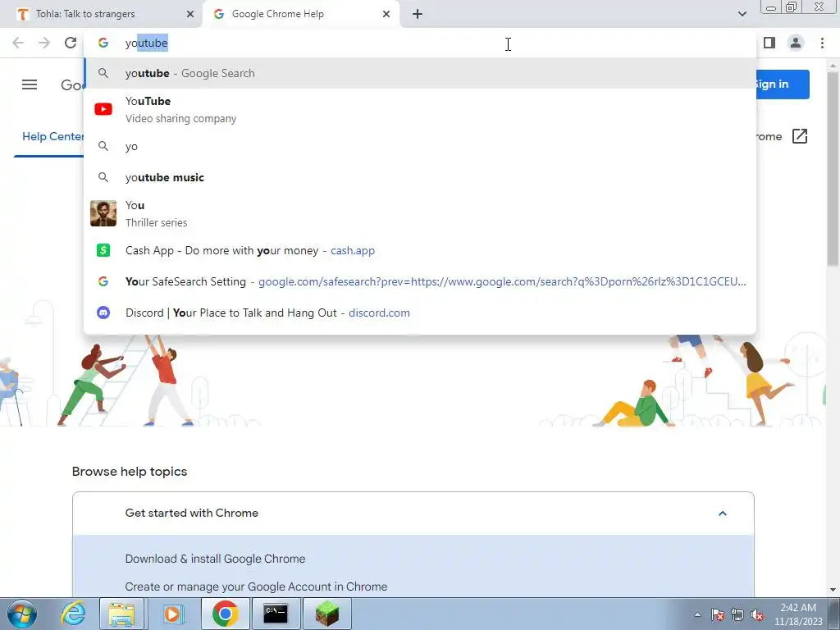Close the Tohla tab
Image resolution: width=840 pixels, height=630 pixels.
[x=190, y=14]
